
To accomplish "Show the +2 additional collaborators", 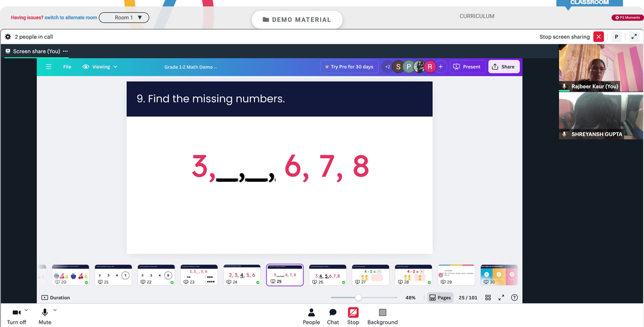I will [387, 66].
